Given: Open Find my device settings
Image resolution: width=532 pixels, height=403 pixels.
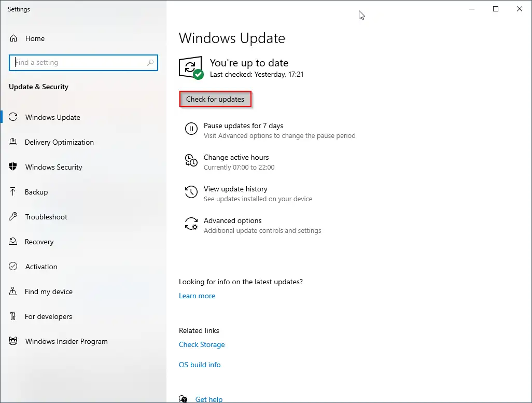Looking at the screenshot, I should click(x=49, y=291).
